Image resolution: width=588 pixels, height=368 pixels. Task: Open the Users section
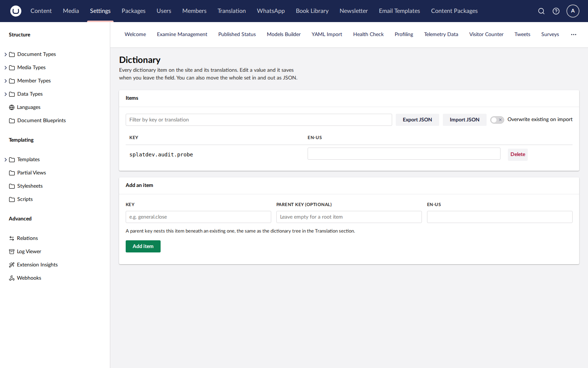click(164, 11)
